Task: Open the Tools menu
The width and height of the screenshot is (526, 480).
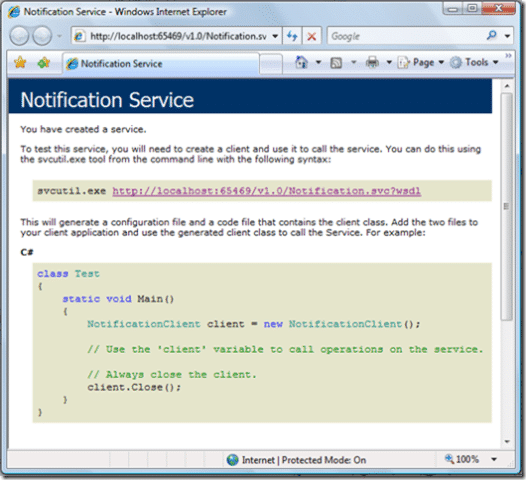Action: [x=474, y=62]
